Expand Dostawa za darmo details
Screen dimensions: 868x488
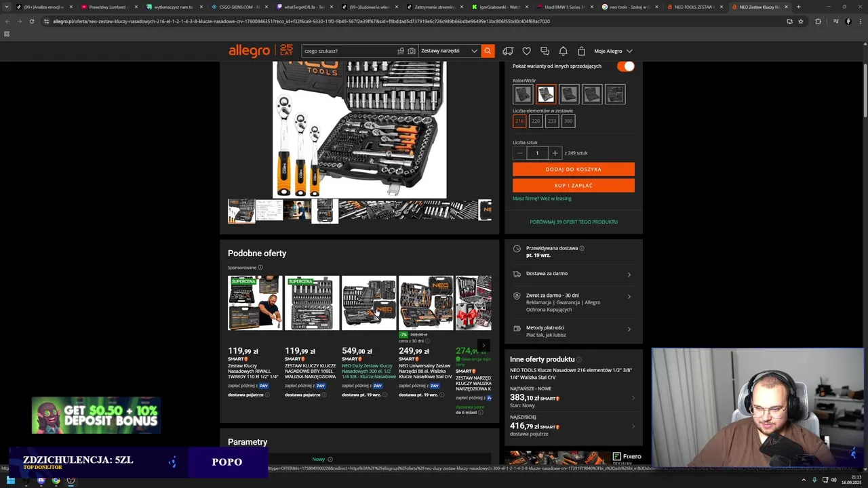click(573, 274)
